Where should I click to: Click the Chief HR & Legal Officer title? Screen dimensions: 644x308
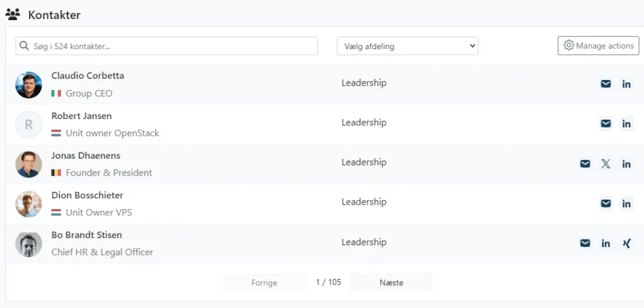[x=103, y=252]
